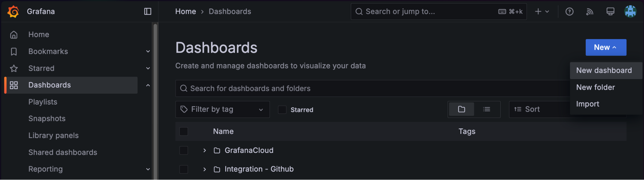Tick the Integration - Github checkbox
Screen dimensions: 644x180
click(184, 169)
